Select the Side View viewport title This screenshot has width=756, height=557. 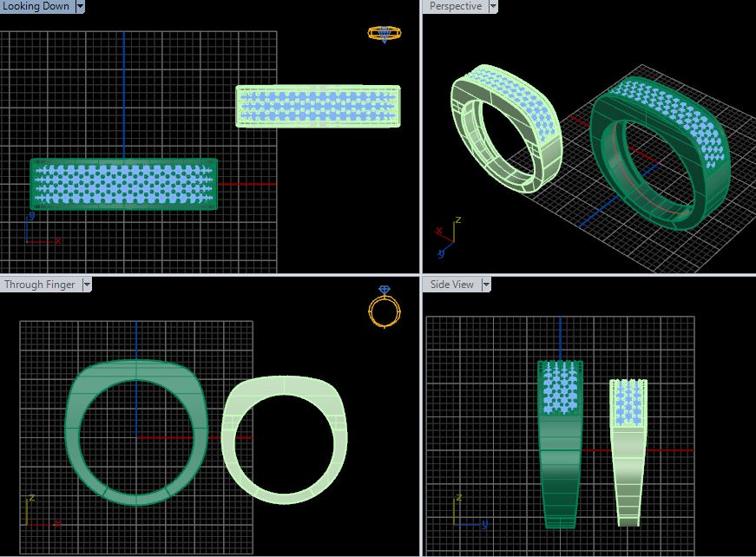pyautogui.click(x=452, y=285)
